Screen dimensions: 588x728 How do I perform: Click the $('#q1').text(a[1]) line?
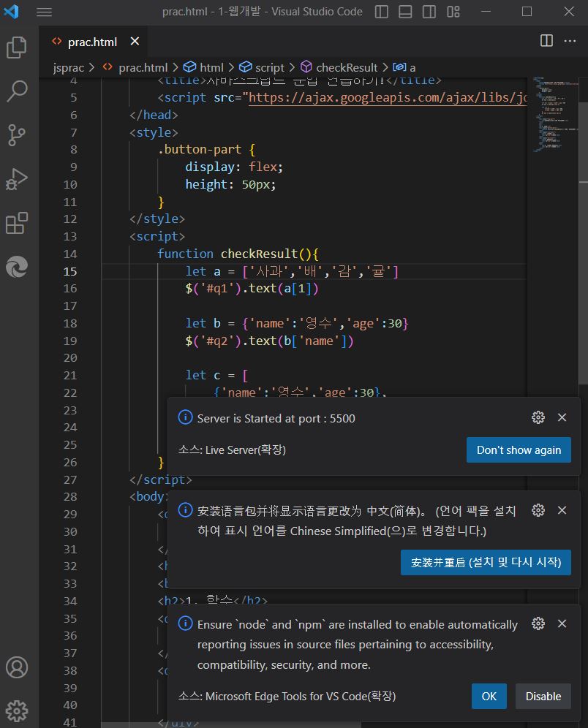(252, 288)
